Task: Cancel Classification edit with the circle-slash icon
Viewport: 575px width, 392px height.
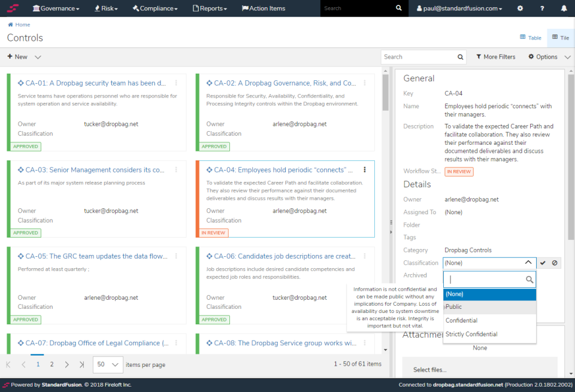Action: [x=555, y=263]
